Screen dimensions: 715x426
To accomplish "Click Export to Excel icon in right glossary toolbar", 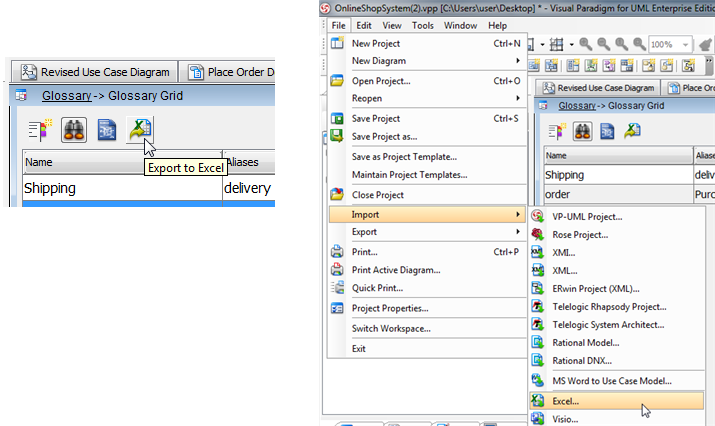I will tap(632, 131).
